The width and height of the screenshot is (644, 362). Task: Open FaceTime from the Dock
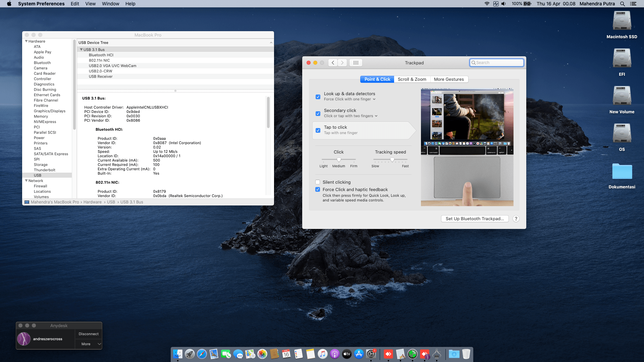click(x=226, y=354)
